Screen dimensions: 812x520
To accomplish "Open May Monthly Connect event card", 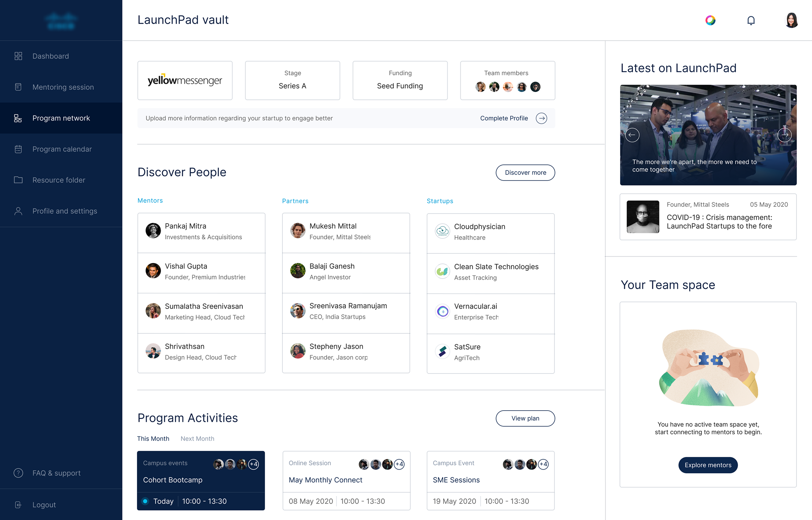I will 346,481.
